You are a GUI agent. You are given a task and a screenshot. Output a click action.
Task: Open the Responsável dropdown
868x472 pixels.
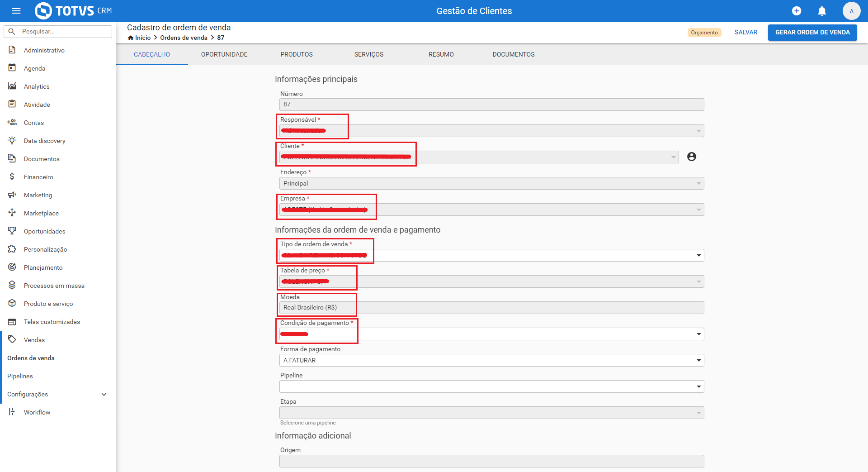[x=492, y=131]
